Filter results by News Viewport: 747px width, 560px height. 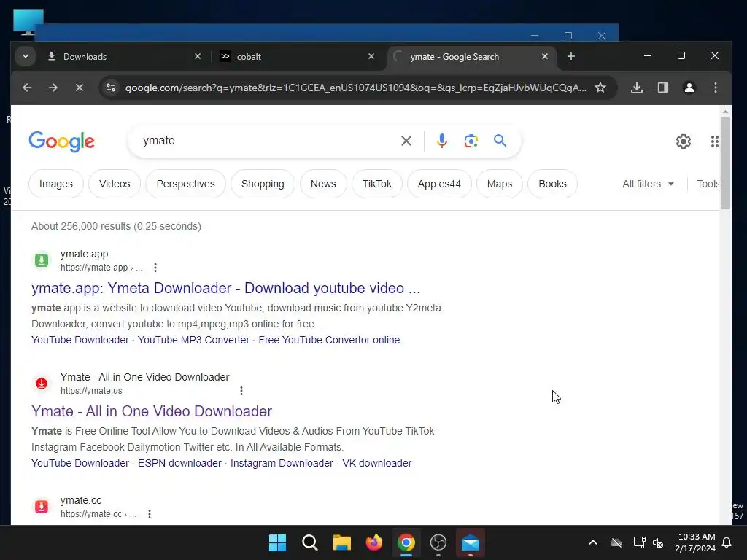(323, 184)
